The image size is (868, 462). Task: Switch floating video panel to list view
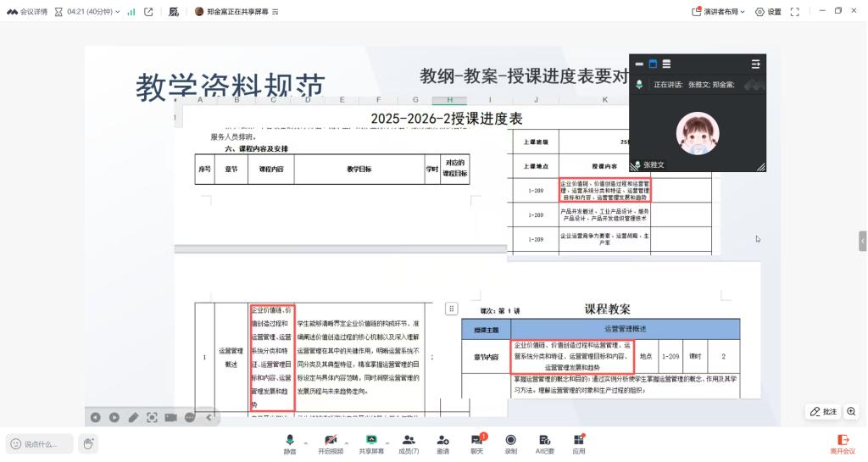667,64
